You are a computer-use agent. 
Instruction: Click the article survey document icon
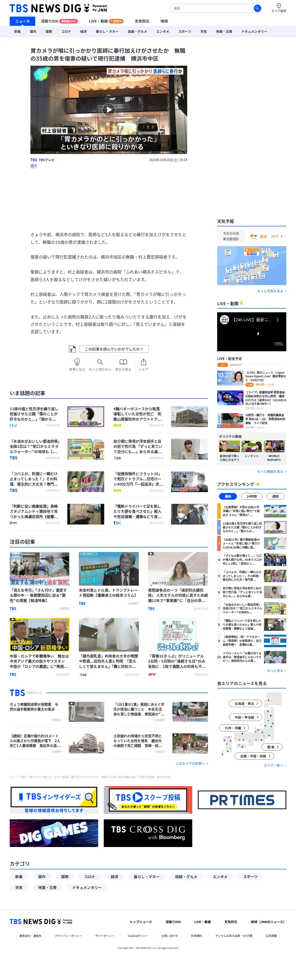pos(72,349)
